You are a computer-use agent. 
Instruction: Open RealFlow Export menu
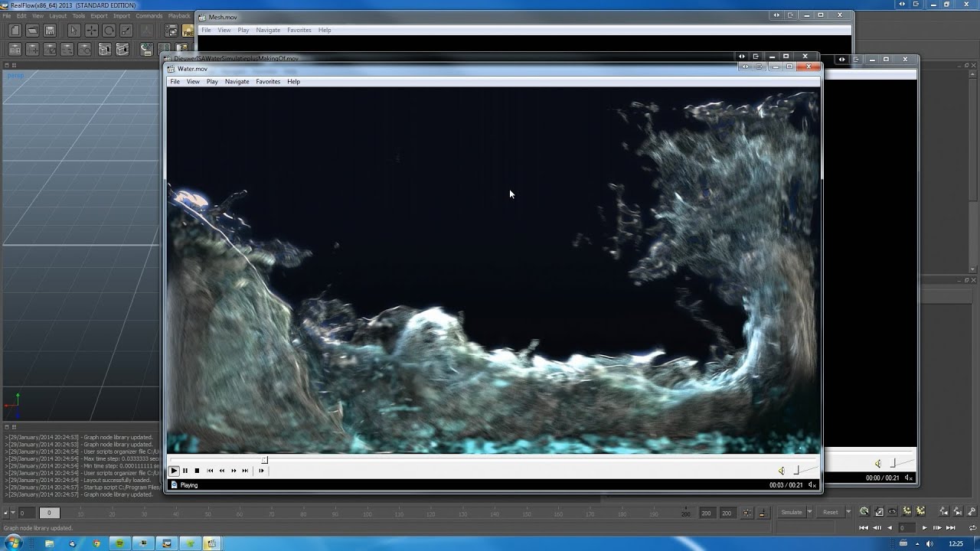(x=99, y=16)
